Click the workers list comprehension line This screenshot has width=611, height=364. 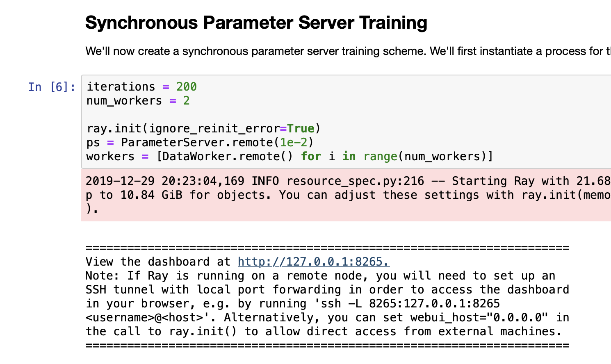[x=289, y=156]
